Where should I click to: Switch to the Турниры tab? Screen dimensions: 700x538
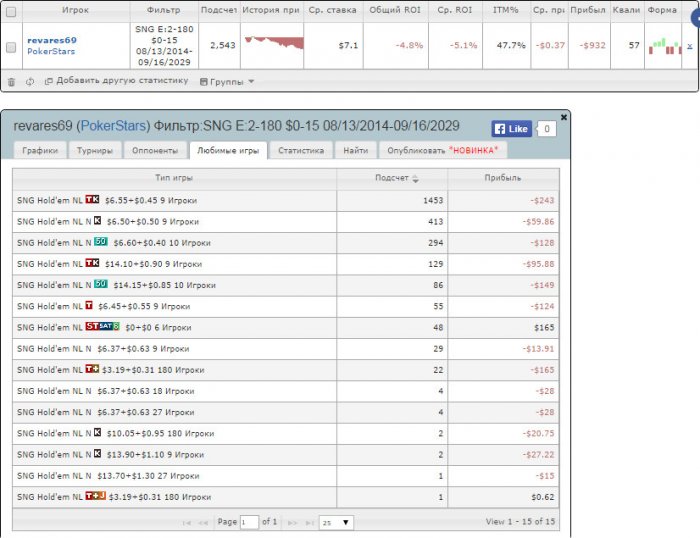tap(95, 150)
